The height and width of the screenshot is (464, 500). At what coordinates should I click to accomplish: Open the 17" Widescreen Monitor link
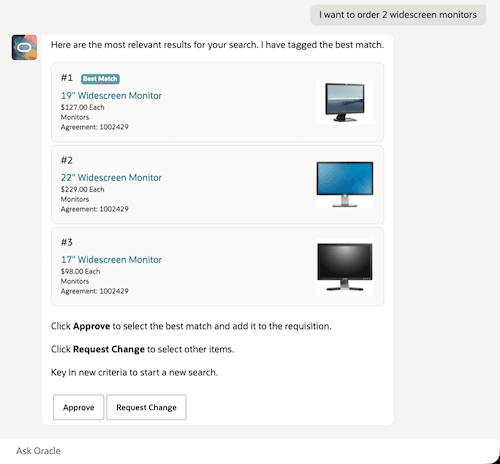[111, 259]
